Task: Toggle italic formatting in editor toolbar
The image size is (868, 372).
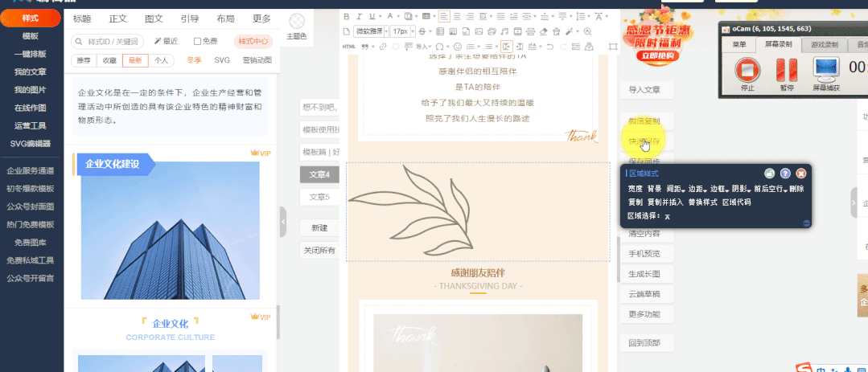Action: pos(360,16)
